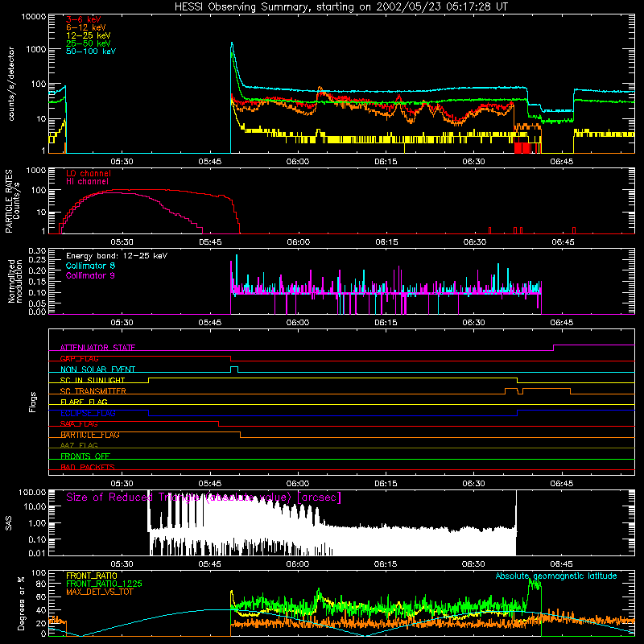Select the orange "6-12 keV" legend label
This screenshot has width=644, height=644.
tap(86, 27)
